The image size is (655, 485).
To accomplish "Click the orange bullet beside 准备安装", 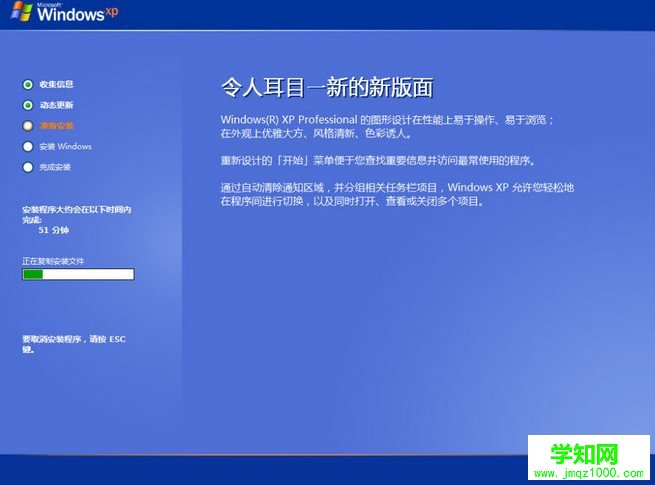I will pos(28,126).
